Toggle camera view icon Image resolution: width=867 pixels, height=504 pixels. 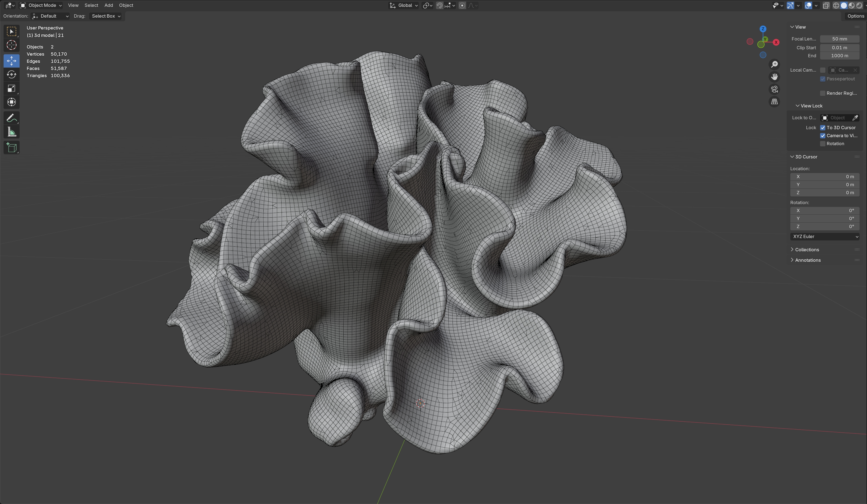click(774, 89)
